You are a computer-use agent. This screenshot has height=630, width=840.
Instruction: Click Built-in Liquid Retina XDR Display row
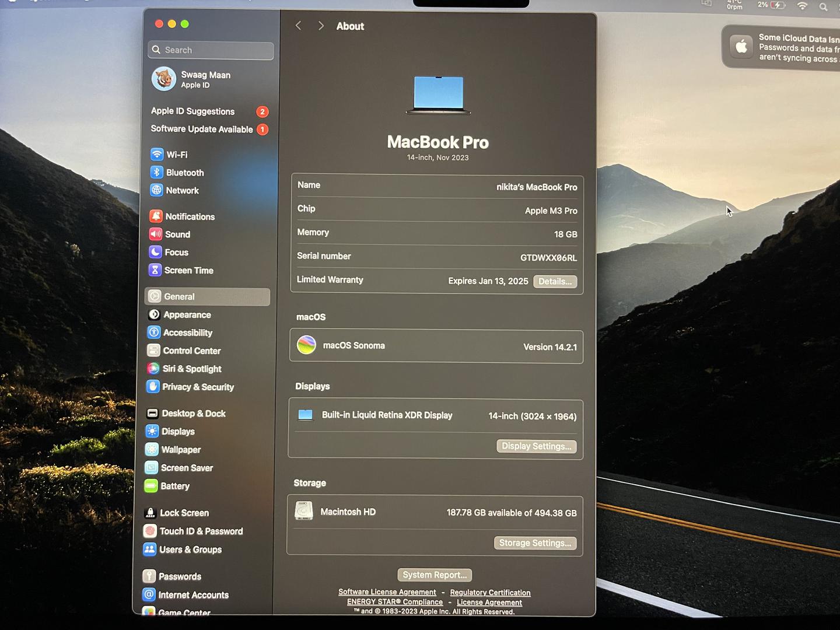pyautogui.click(x=436, y=416)
